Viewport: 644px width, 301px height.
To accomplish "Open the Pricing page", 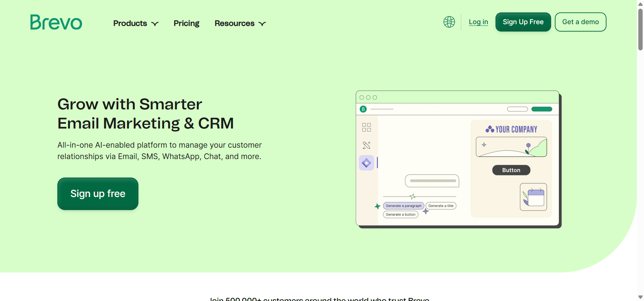I will 186,23.
